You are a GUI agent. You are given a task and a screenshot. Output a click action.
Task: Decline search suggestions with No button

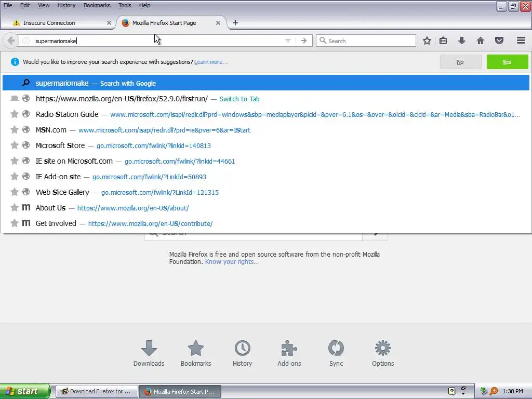click(x=460, y=62)
